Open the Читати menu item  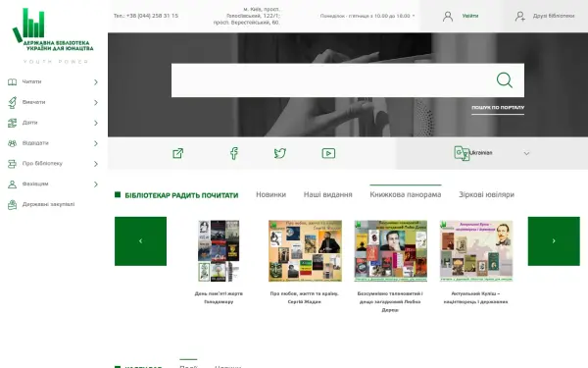pos(32,81)
